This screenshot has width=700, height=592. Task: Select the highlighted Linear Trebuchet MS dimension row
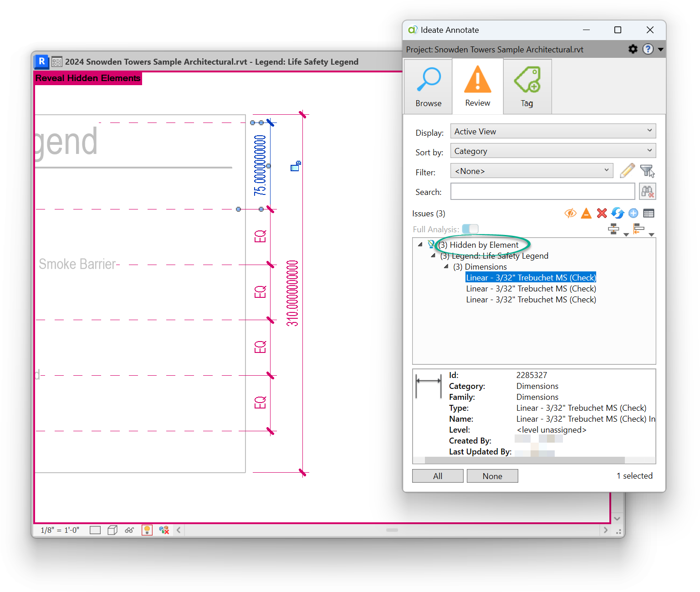[531, 278]
